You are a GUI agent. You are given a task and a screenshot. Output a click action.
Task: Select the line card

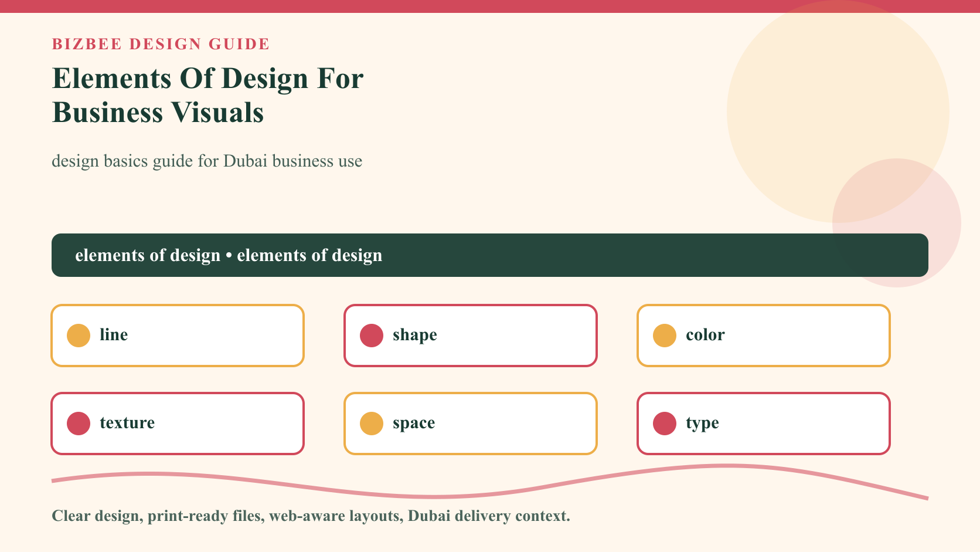[x=178, y=336]
